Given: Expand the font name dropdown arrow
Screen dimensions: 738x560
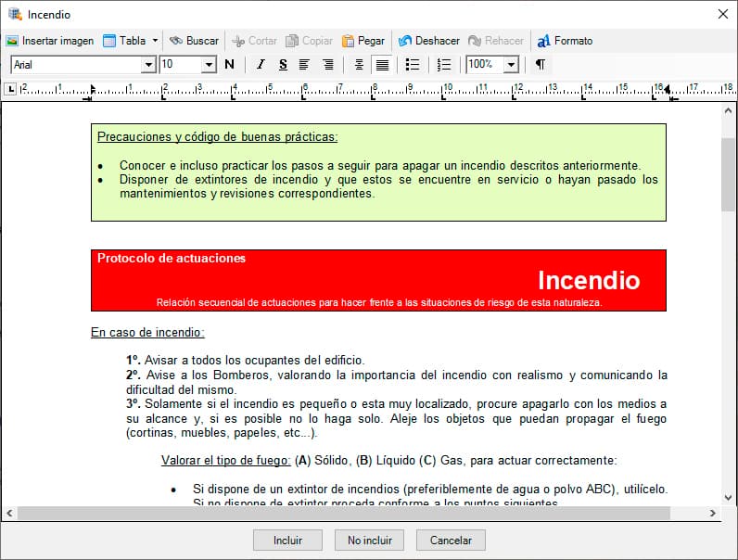Looking at the screenshot, I should [x=148, y=65].
